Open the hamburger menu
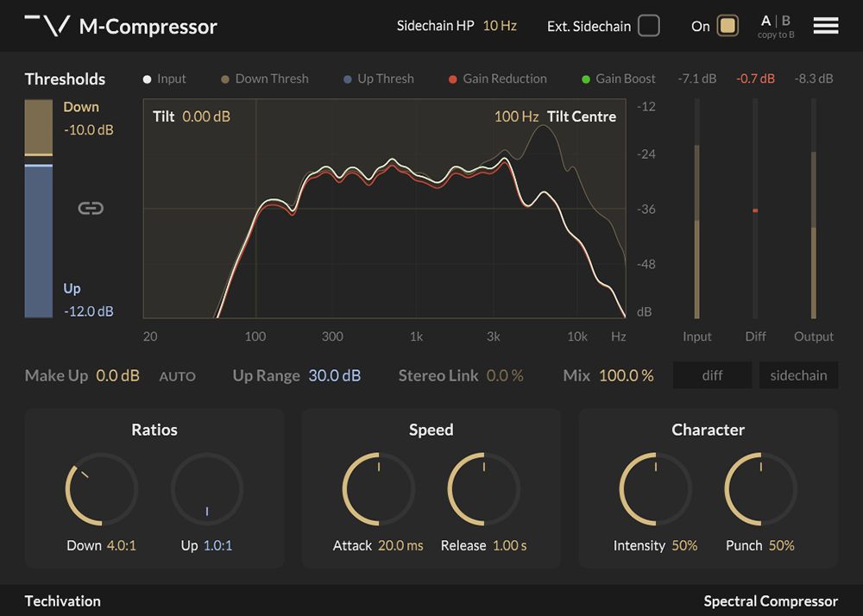 tap(825, 26)
